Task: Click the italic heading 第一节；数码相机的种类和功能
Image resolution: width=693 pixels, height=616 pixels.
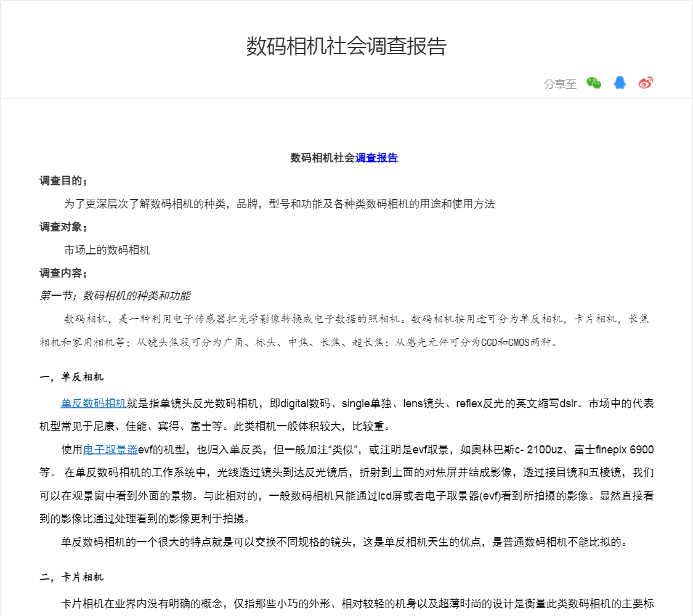Action: (115, 296)
